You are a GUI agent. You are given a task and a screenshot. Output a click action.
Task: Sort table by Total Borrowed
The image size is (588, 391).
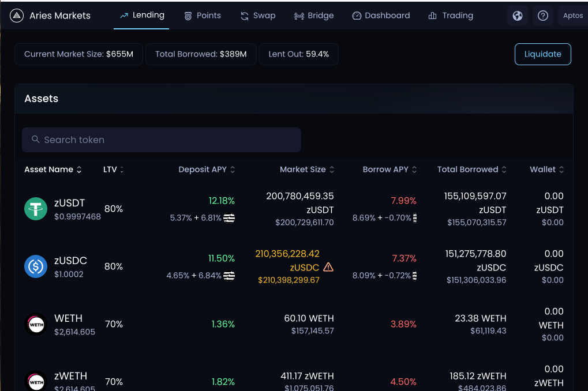[x=472, y=170]
